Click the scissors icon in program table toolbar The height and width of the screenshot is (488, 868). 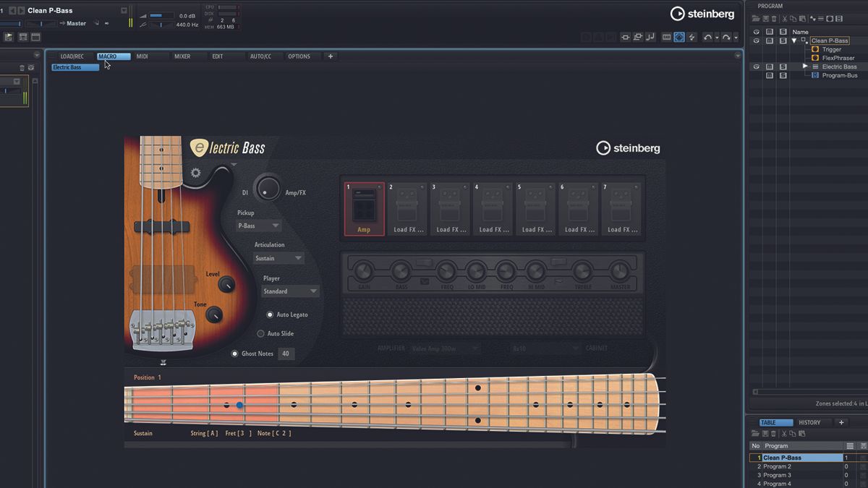point(784,434)
